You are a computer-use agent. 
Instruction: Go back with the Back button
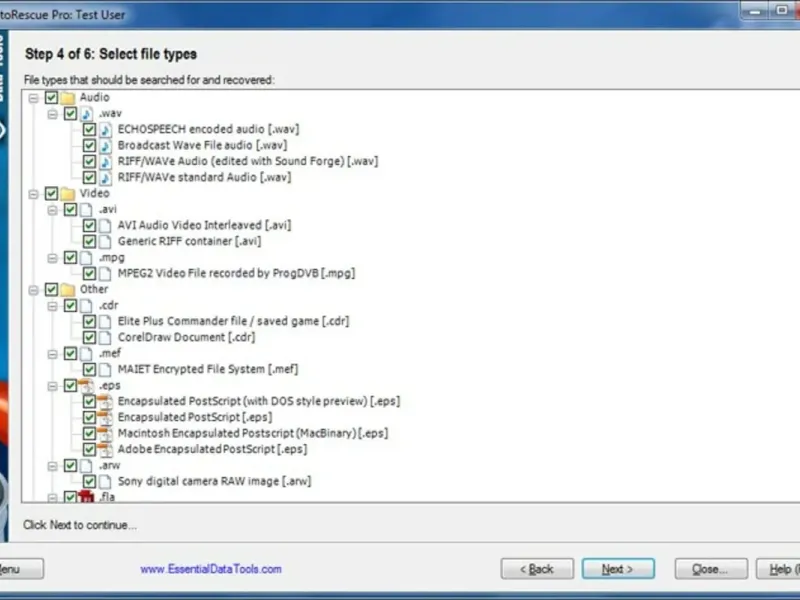pyautogui.click(x=537, y=569)
